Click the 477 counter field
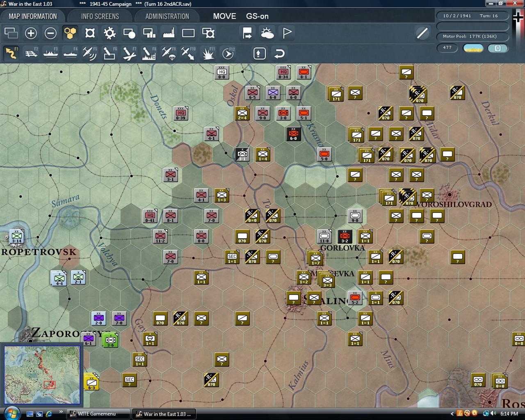Viewport: 525px width, 420px height. [447, 48]
